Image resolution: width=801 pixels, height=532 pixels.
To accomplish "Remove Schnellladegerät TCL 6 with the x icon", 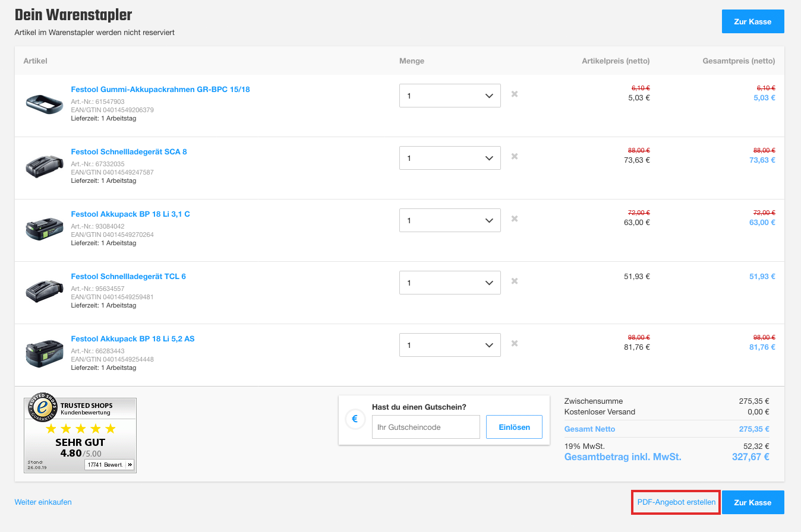I will coord(515,281).
